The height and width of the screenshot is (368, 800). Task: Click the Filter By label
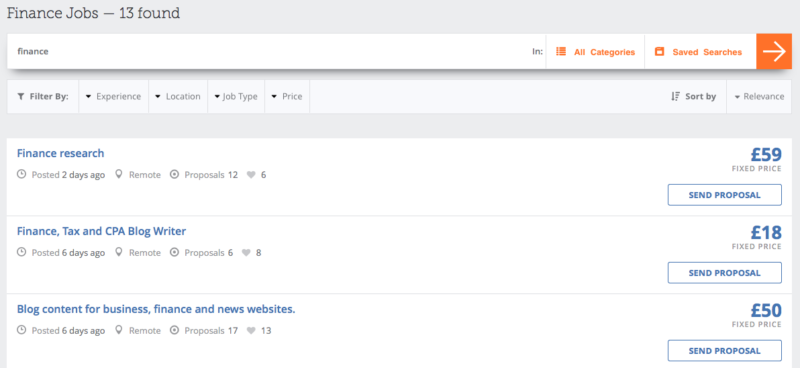pos(49,96)
